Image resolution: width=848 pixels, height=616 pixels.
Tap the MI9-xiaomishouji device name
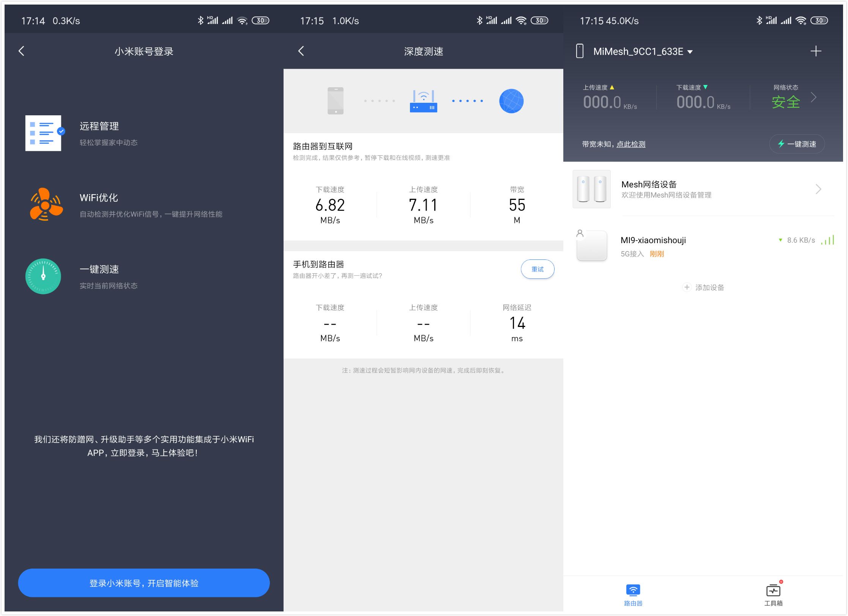[x=653, y=240]
